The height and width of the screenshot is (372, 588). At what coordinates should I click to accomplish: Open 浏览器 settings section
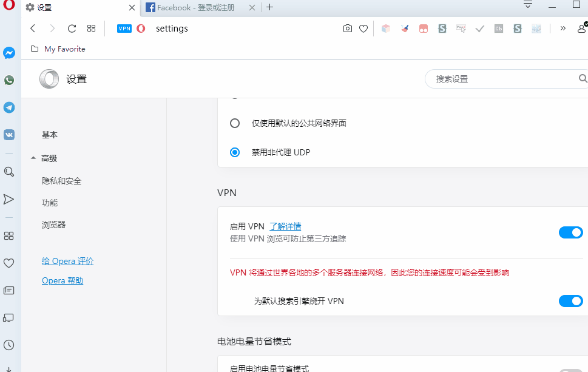(x=53, y=225)
